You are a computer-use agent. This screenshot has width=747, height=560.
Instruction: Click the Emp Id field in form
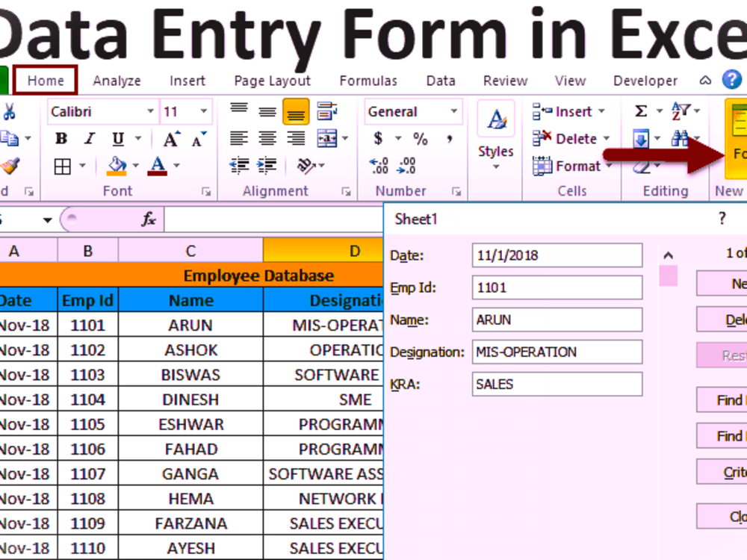[557, 287]
